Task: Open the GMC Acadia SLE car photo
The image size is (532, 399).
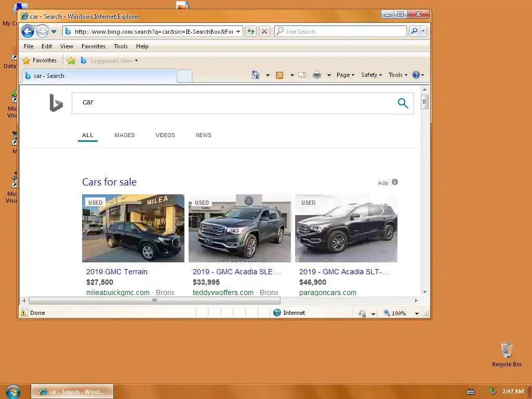Action: (240, 228)
